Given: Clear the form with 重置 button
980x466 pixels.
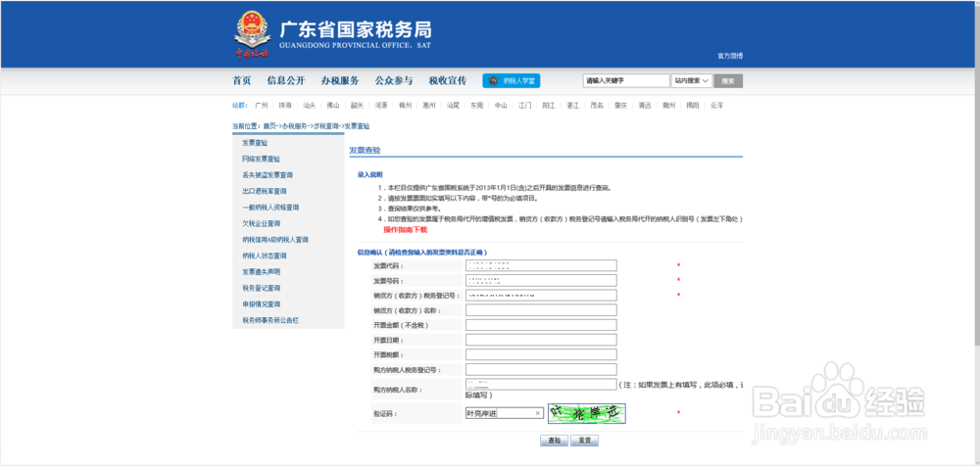Looking at the screenshot, I should click(585, 441).
